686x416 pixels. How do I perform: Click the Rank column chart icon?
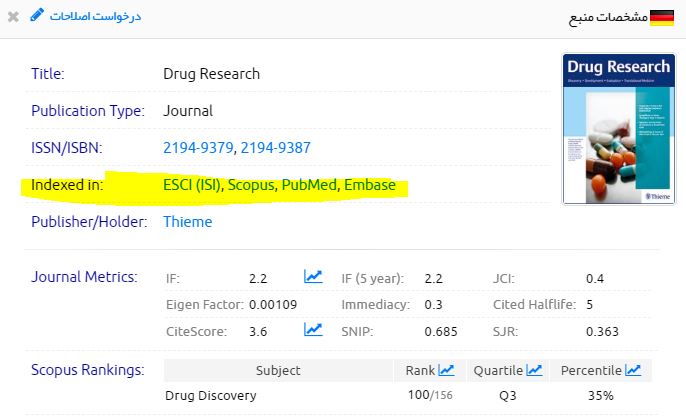point(446,370)
